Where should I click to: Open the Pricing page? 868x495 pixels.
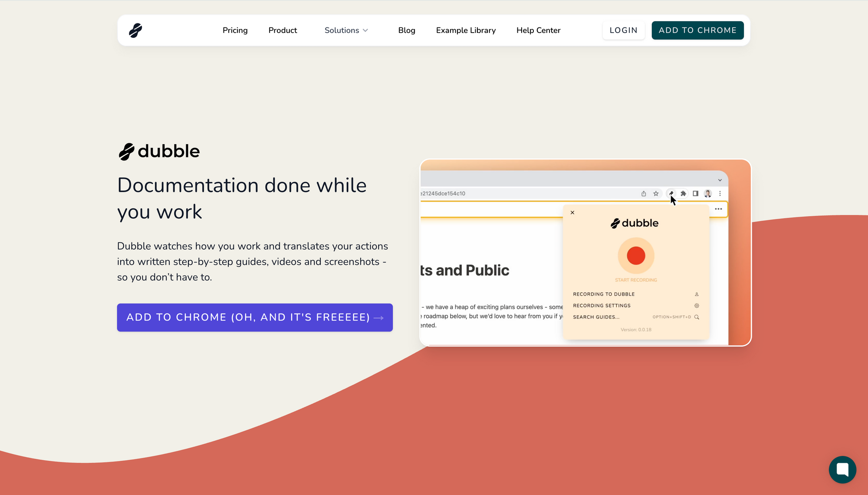tap(235, 30)
